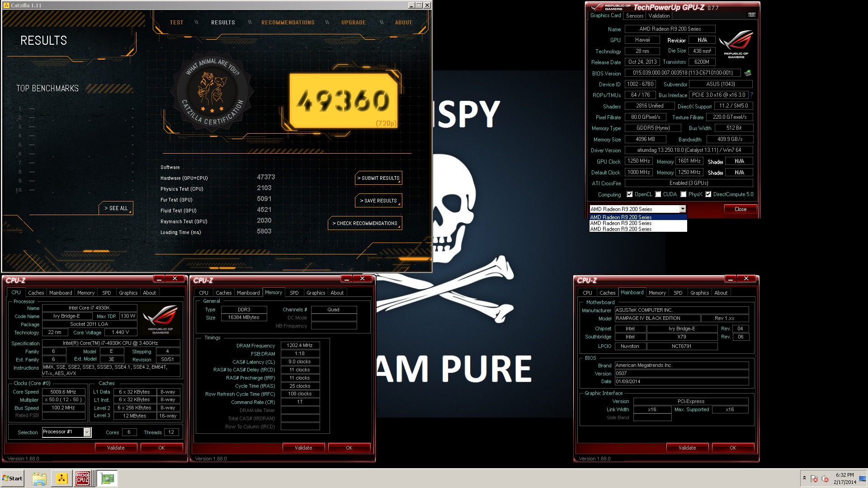This screenshot has width=868, height=488.
Task: Toggle the CUDA checkbox
Action: (658, 194)
